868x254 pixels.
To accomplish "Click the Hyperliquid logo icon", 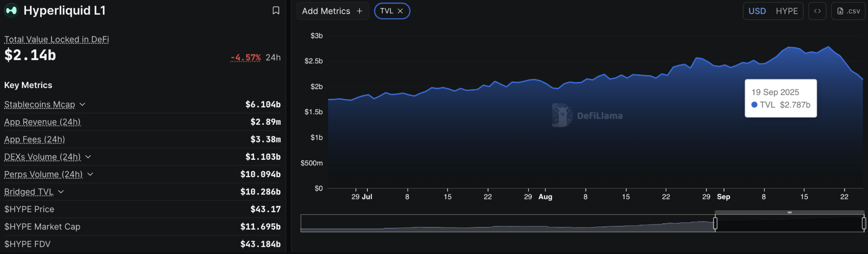I will pyautogui.click(x=11, y=11).
